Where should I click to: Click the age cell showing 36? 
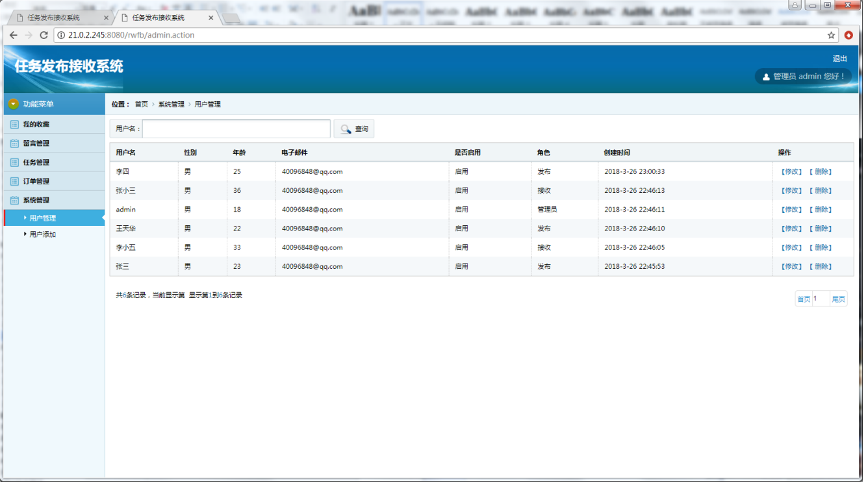(237, 191)
